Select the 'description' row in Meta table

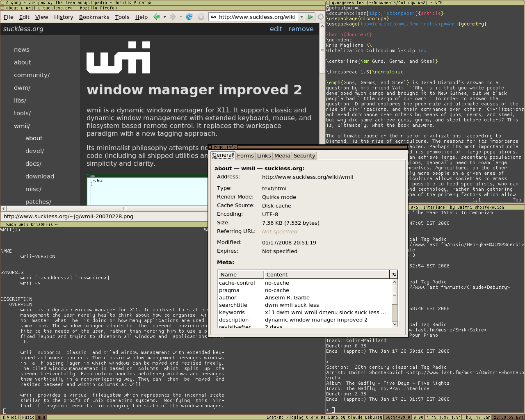click(x=305, y=320)
